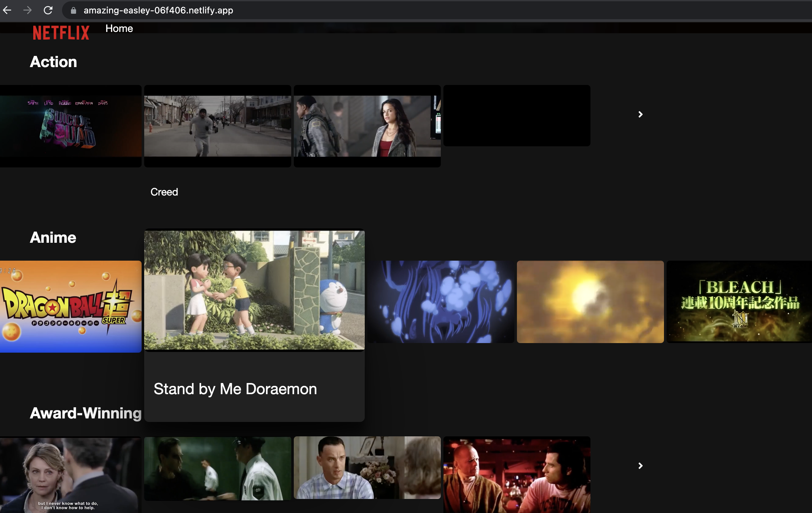Viewport: 812px width, 513px height.
Task: Open the golden sun anime thumbnail
Action: coord(590,302)
